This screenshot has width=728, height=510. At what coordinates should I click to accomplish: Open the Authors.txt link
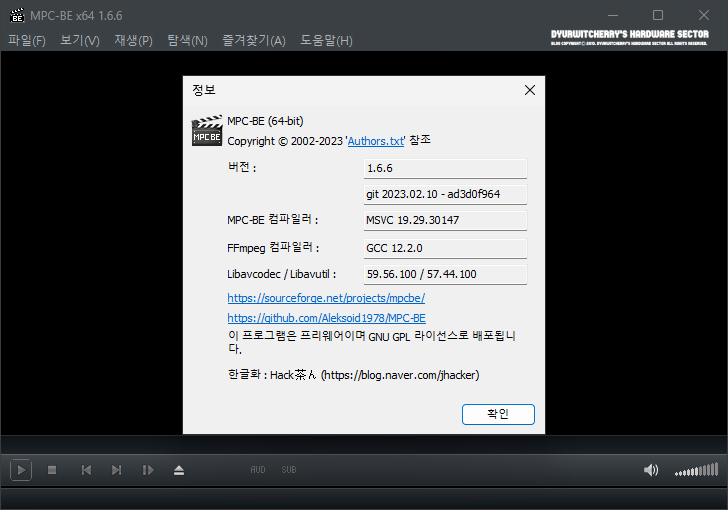point(376,141)
